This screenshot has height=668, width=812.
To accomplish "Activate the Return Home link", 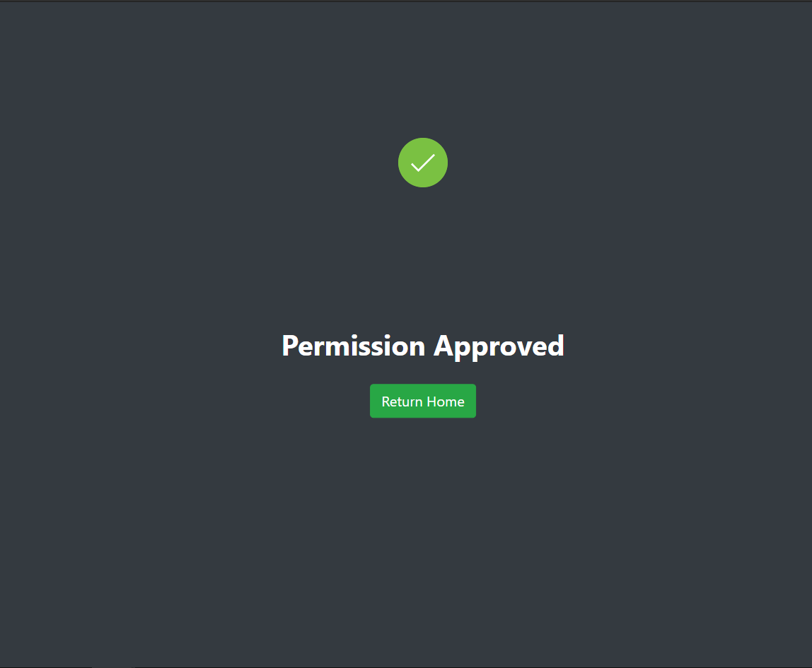I will (x=422, y=401).
